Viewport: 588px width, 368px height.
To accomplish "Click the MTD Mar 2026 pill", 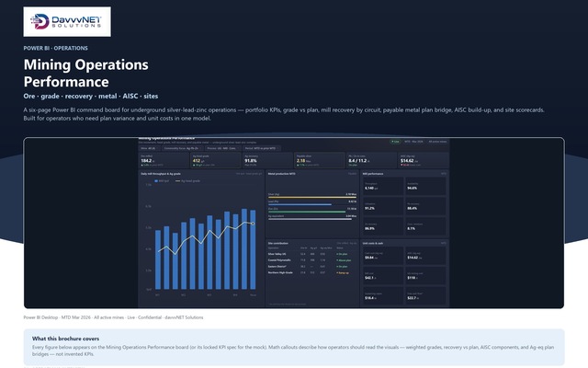I will (414, 142).
